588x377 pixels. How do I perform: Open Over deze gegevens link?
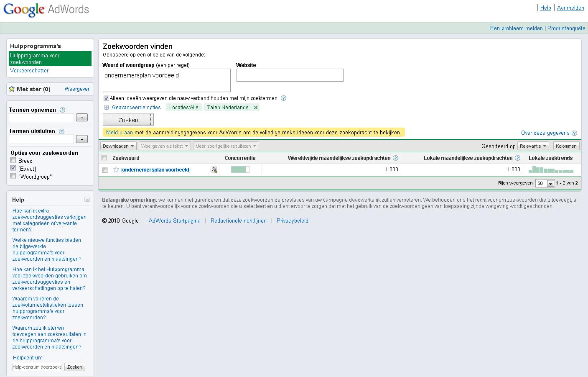[x=545, y=133]
